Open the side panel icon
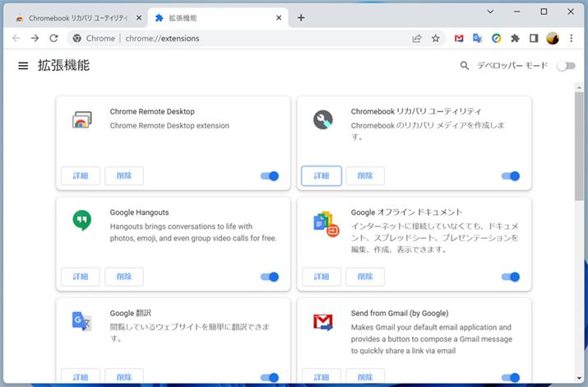Screen dimensions: 588x387 click(534, 38)
